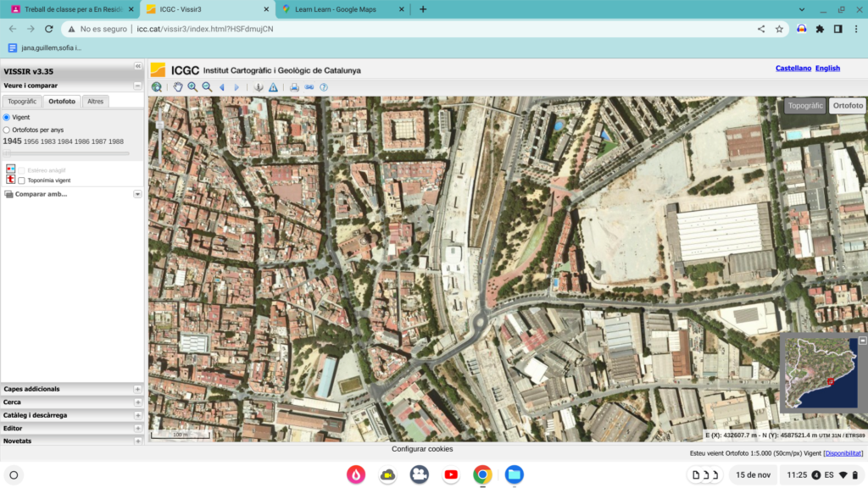
Task: Select year 1956 on orthophoto timeline
Action: tap(31, 141)
